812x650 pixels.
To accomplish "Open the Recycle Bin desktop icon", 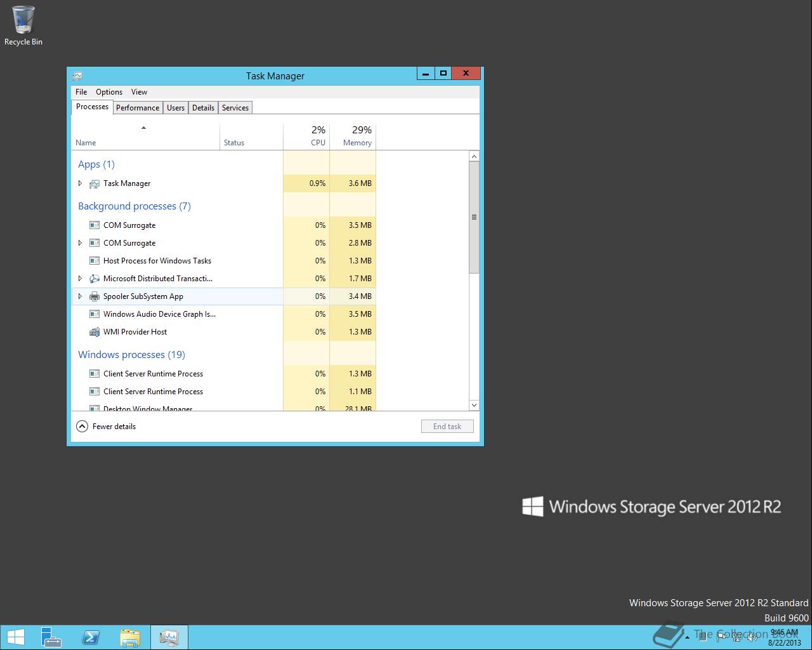I will pyautogui.click(x=23, y=25).
